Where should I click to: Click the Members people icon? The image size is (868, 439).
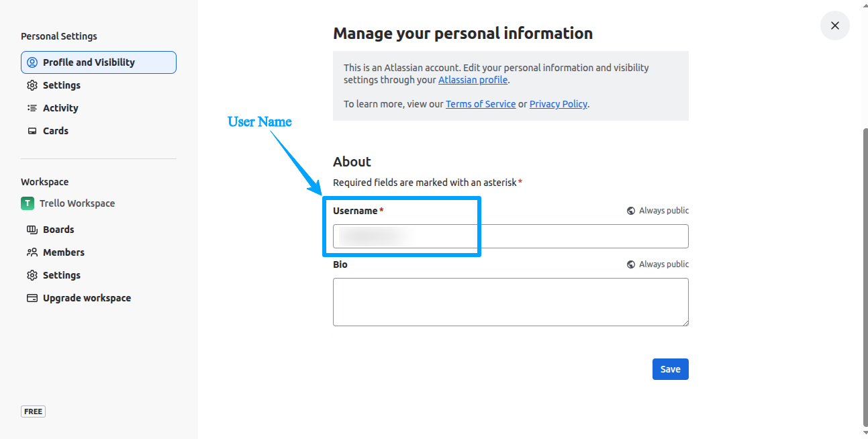tap(32, 252)
